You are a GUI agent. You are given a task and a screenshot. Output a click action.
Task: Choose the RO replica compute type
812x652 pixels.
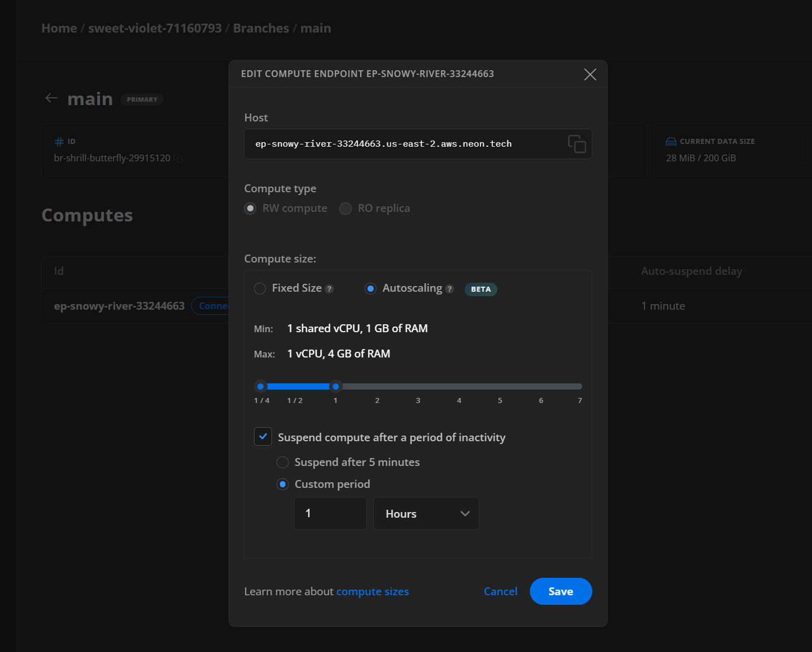pyautogui.click(x=346, y=208)
